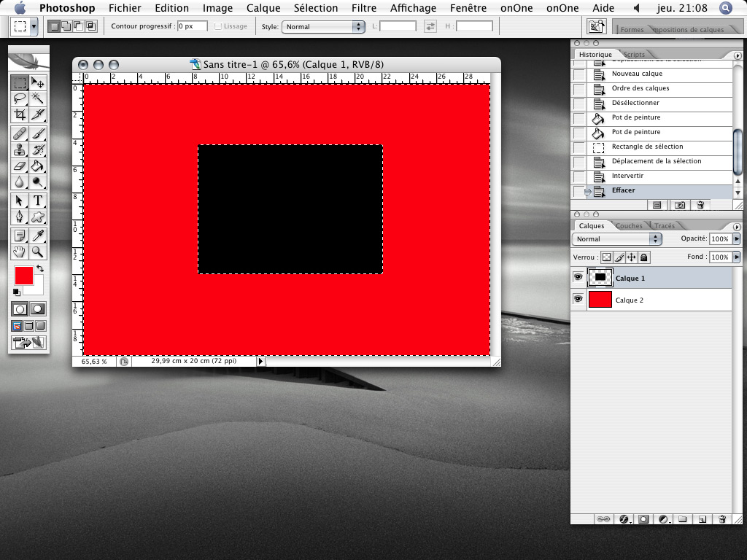This screenshot has height=560, width=747.
Task: Switch to the Couches tab
Action: (x=629, y=226)
